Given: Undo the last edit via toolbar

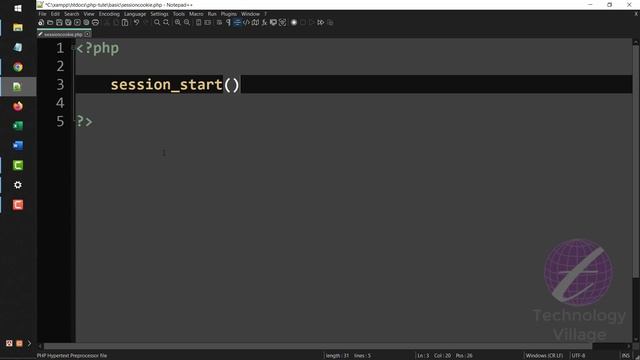Looking at the screenshot, I should click(136, 22).
